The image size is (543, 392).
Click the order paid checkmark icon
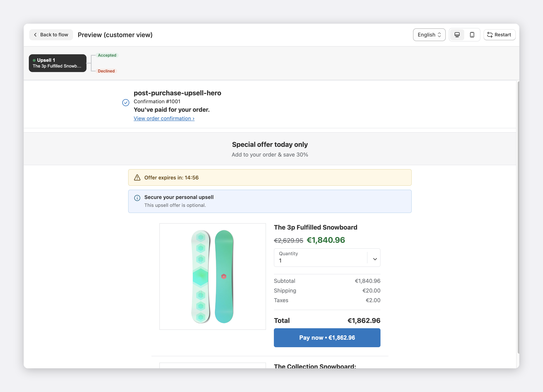coord(126,102)
